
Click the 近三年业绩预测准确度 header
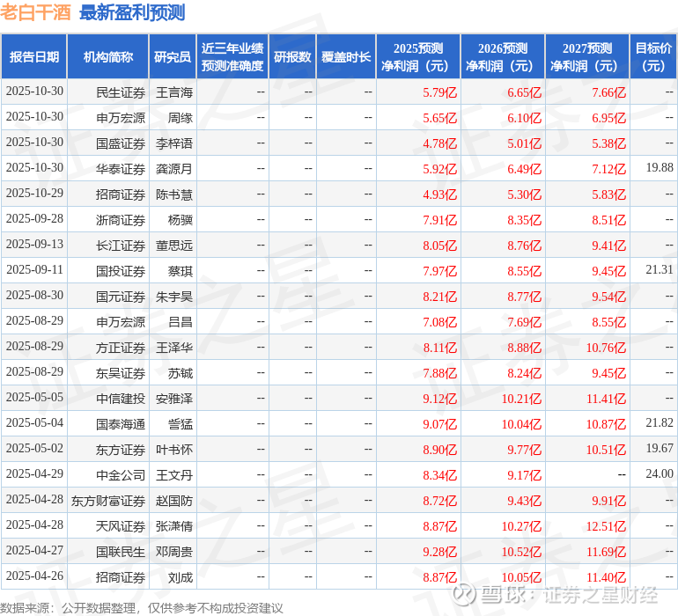tap(232, 56)
